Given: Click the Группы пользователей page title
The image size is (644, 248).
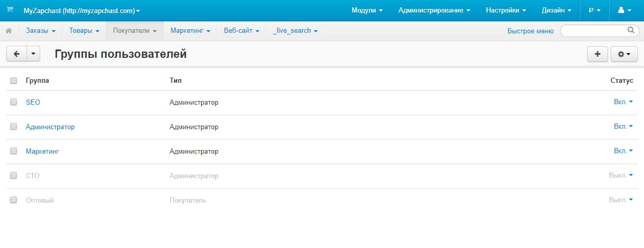Looking at the screenshot, I should click(120, 54).
